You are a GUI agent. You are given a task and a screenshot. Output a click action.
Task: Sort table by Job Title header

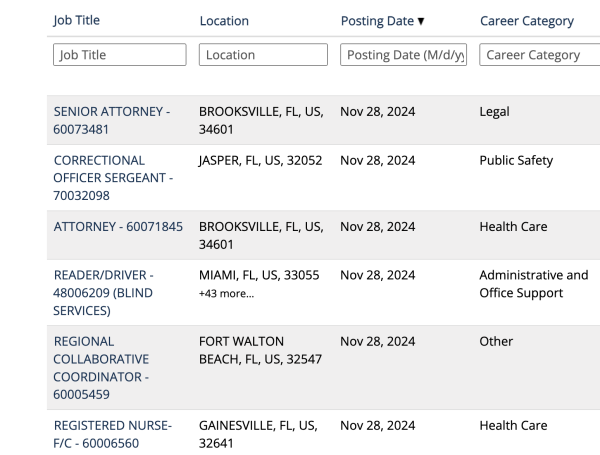tap(76, 21)
